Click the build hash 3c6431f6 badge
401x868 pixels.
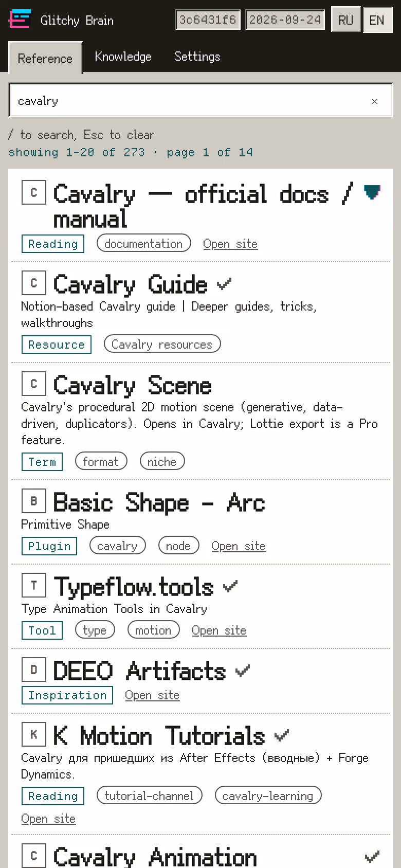pos(208,20)
